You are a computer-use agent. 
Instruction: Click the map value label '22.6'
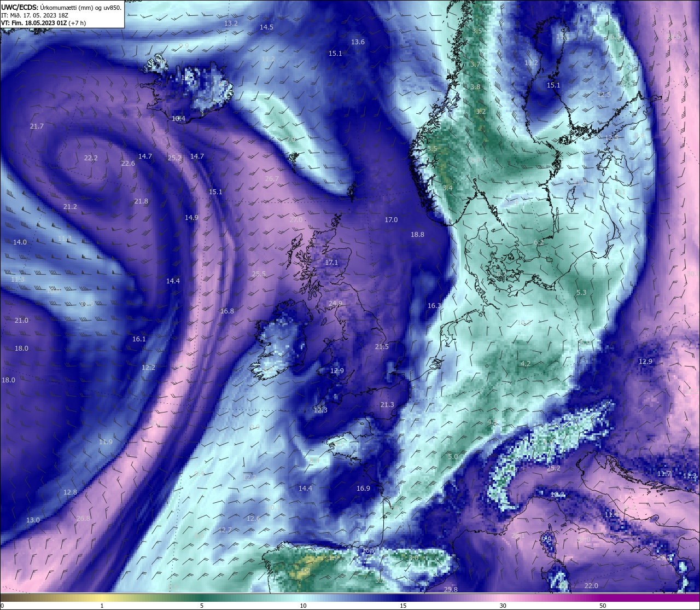(x=128, y=163)
